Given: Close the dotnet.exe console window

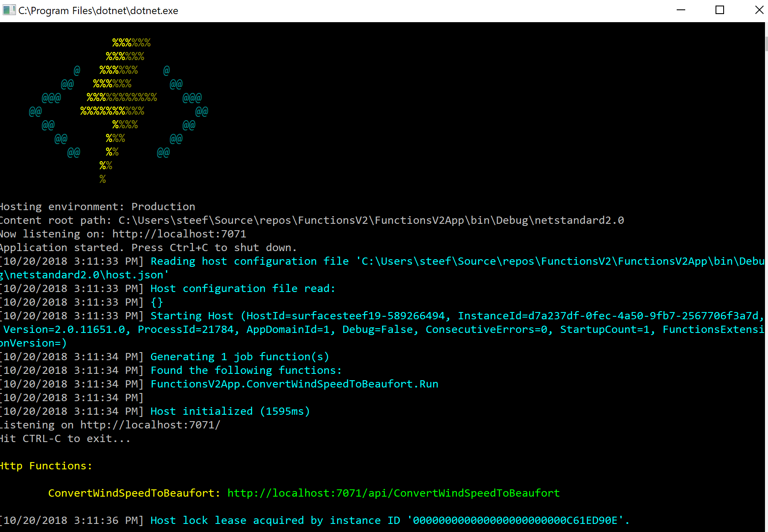Looking at the screenshot, I should click(759, 10).
